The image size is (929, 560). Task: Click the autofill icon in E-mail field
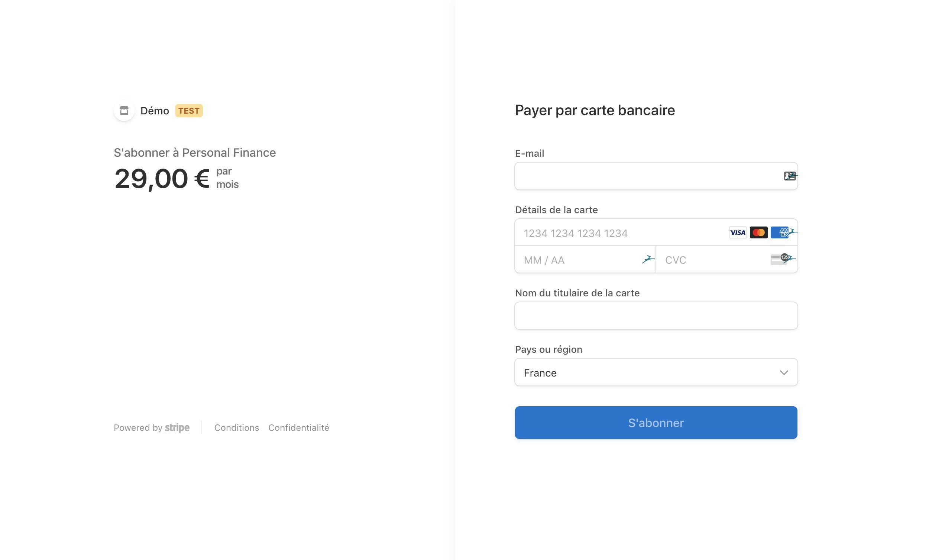(790, 176)
